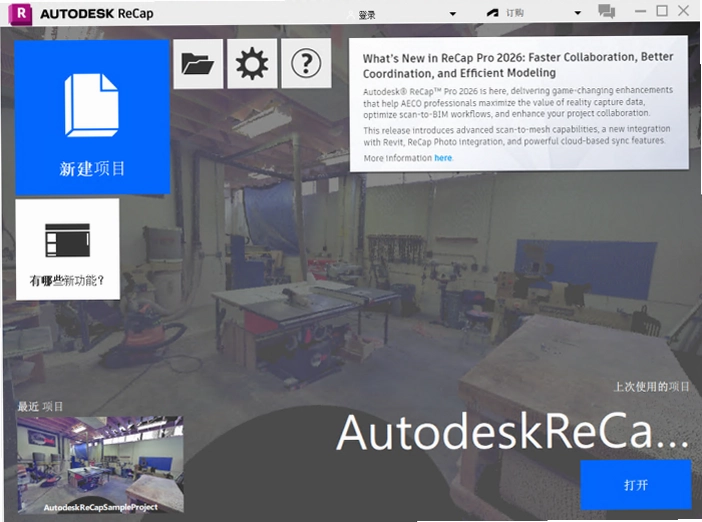Click the 订购 subscribe menu item
The image size is (702, 522).
tap(515, 13)
